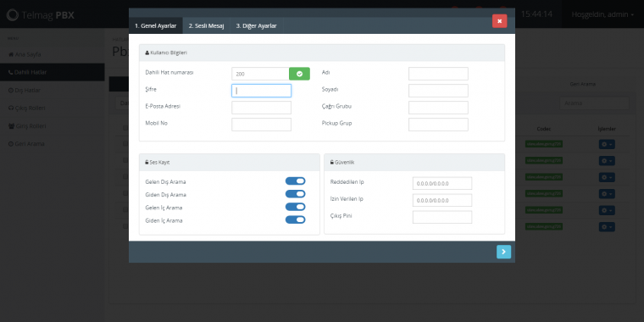Open Giriş Rolleri in the sidebar
Viewport: 644px width, 322px height.
(x=53, y=126)
